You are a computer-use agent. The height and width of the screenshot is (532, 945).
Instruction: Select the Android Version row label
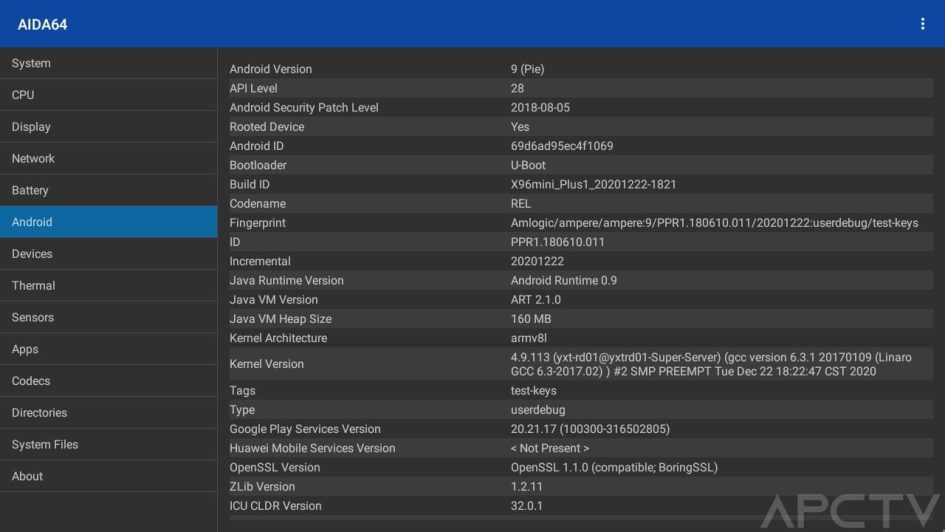click(271, 69)
